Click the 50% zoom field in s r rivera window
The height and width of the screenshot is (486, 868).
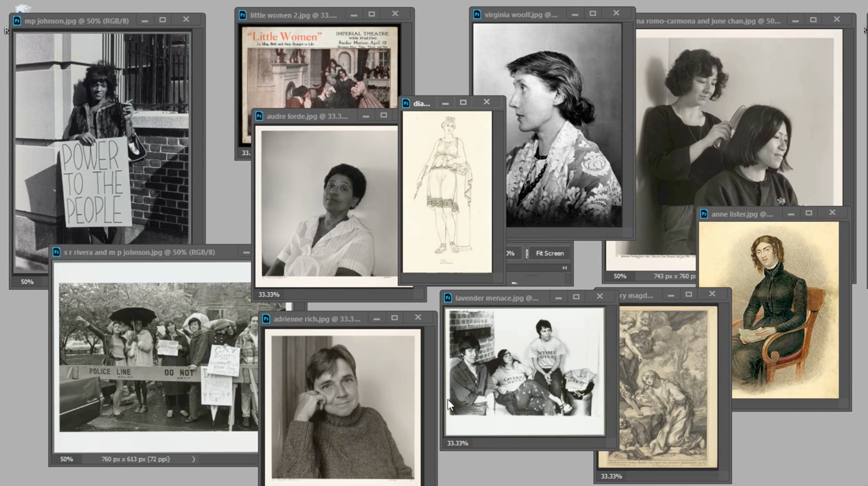(66, 459)
